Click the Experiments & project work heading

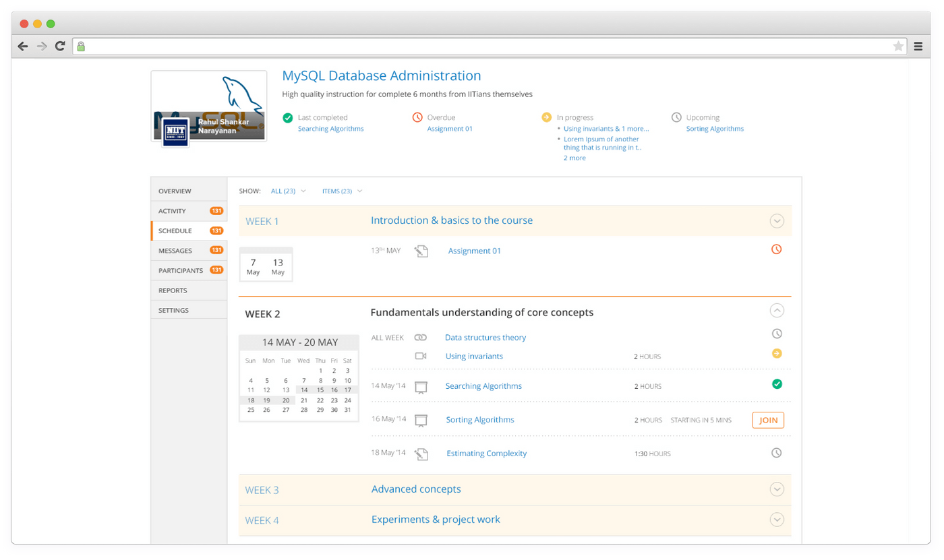tap(436, 520)
